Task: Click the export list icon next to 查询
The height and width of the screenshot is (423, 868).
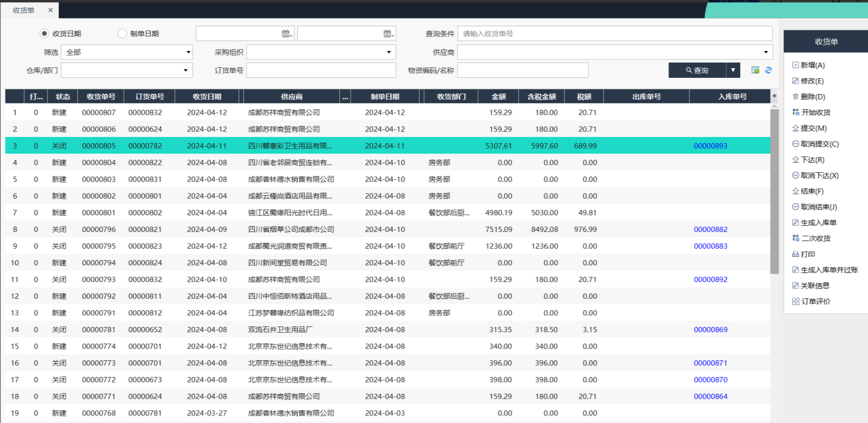Action: 755,70
